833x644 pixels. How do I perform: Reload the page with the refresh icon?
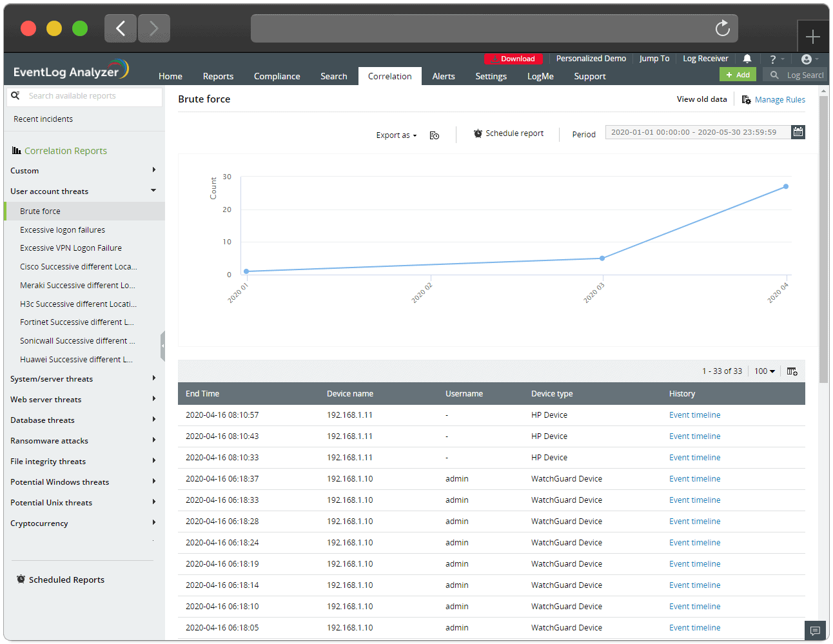(723, 28)
